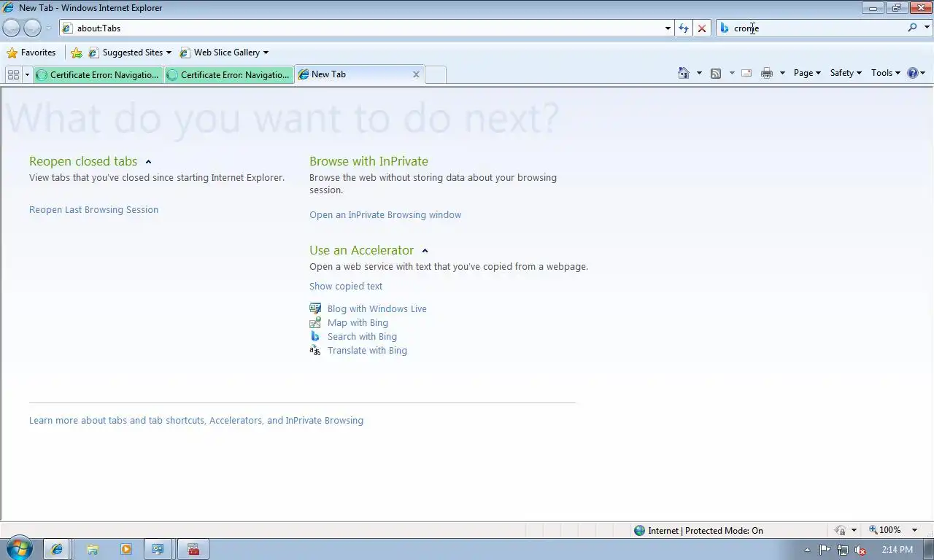The height and width of the screenshot is (560, 934).
Task: Click the RSS feeds icon
Action: (x=716, y=73)
